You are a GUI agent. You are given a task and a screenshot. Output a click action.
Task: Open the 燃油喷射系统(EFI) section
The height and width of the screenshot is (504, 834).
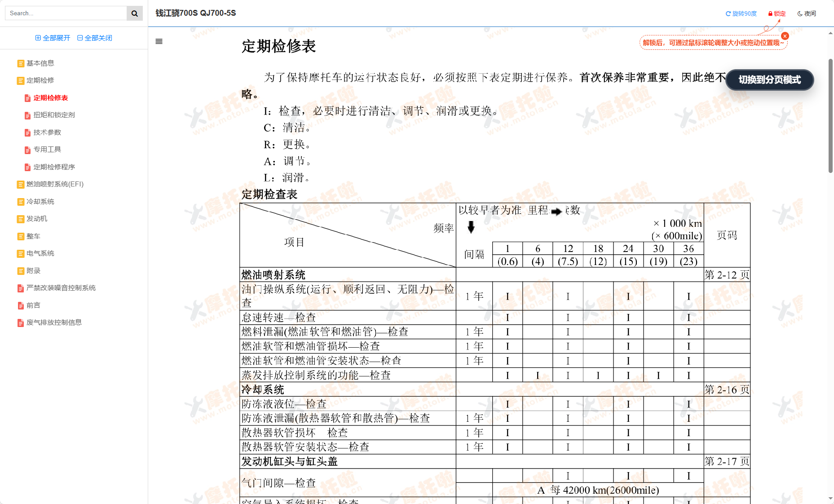(x=55, y=184)
